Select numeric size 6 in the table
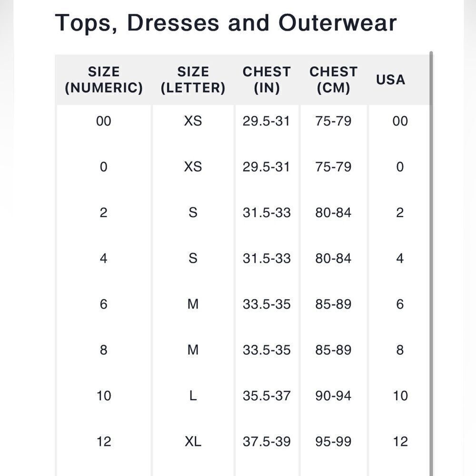Screen dimensions: 476x476 point(103,304)
